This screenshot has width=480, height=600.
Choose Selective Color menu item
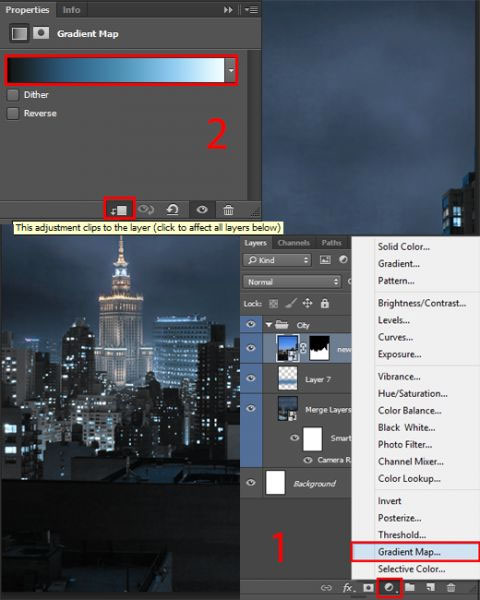click(x=411, y=569)
